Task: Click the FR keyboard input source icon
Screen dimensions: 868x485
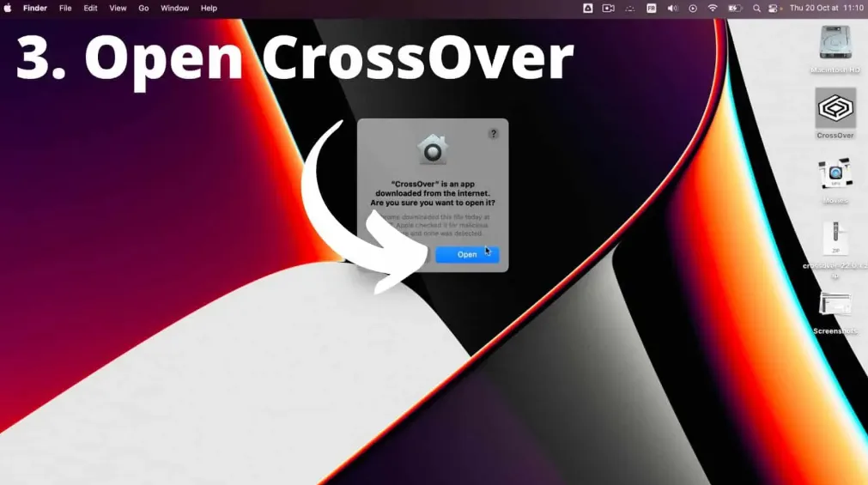Action: (652, 9)
